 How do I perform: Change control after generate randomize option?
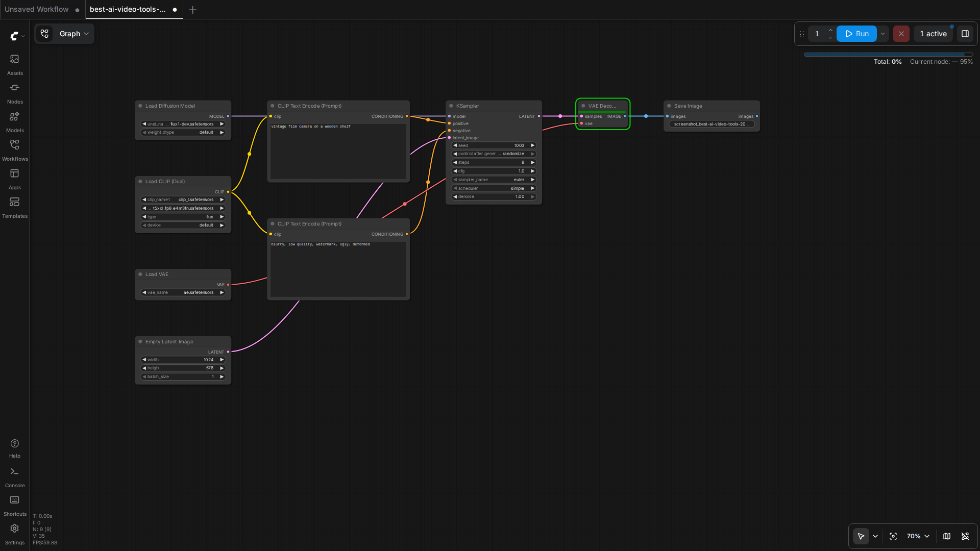[494, 154]
